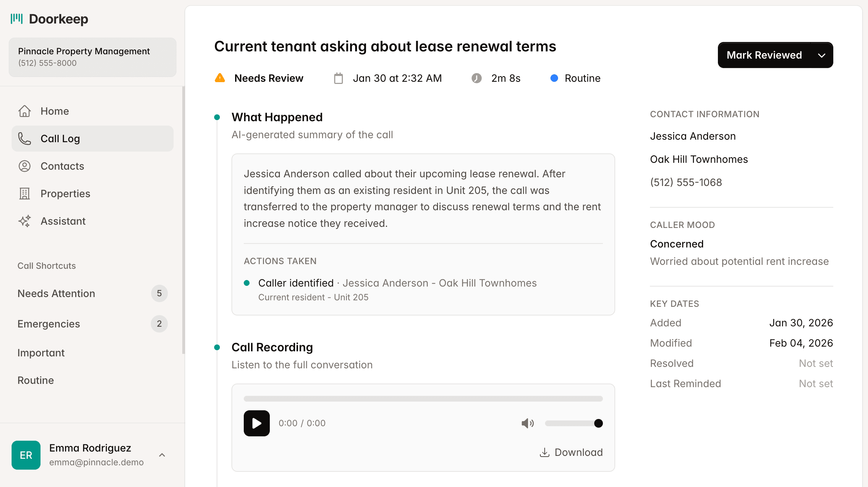Expand the Mark Reviewed dropdown chevron
The height and width of the screenshot is (487, 868).
click(822, 55)
